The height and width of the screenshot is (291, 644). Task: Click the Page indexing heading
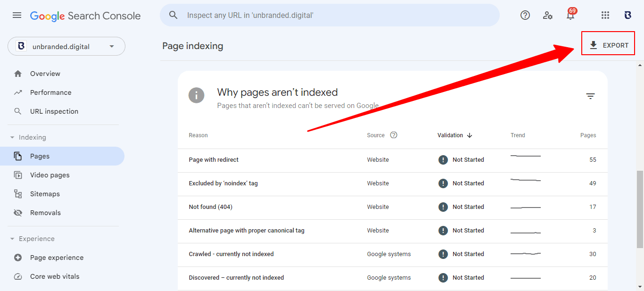[193, 46]
